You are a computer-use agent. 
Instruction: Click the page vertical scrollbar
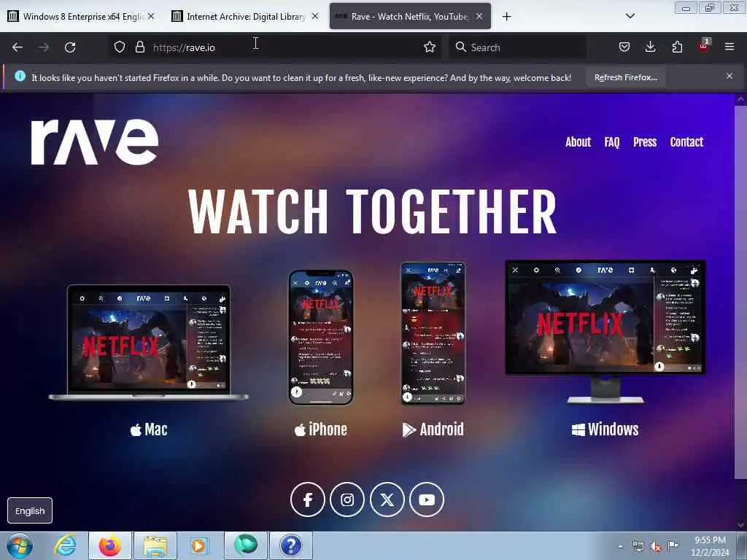740,292
